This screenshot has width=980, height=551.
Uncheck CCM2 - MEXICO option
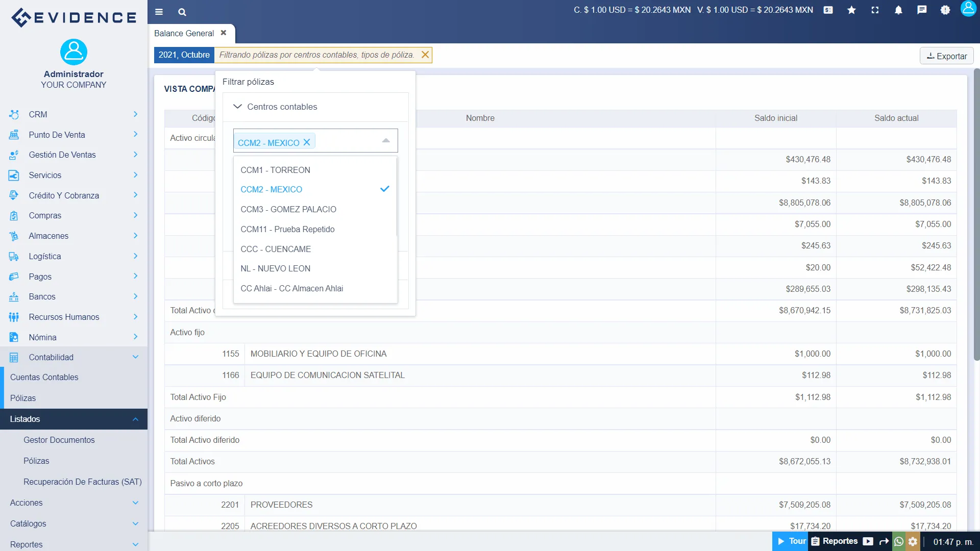[x=271, y=189]
